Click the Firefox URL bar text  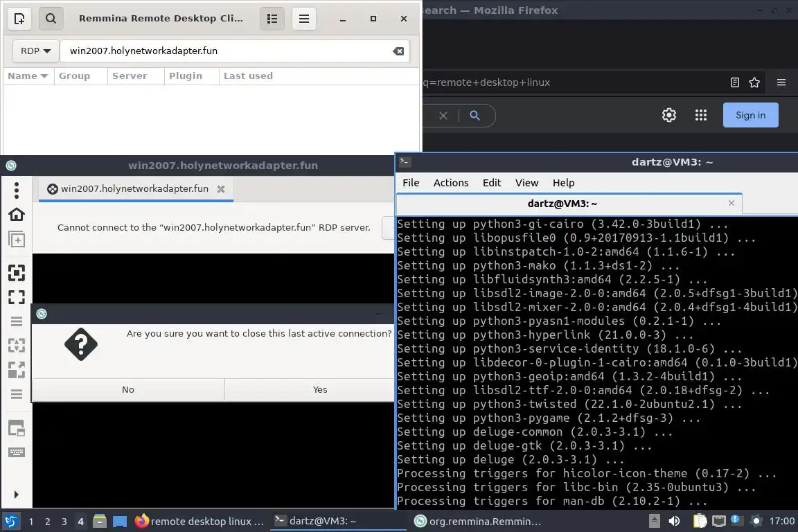pyautogui.click(x=486, y=82)
